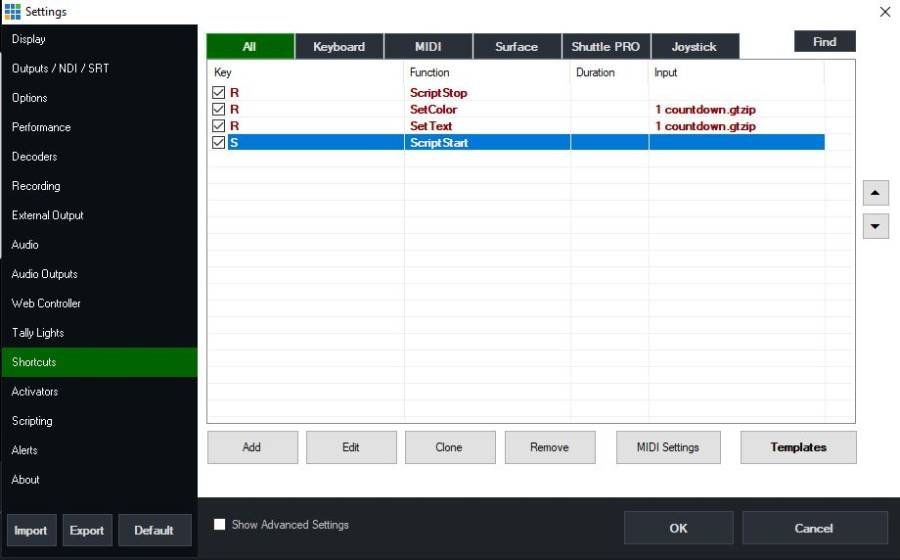The width and height of the screenshot is (900, 560).
Task: Open MIDI Settings
Action: click(668, 447)
